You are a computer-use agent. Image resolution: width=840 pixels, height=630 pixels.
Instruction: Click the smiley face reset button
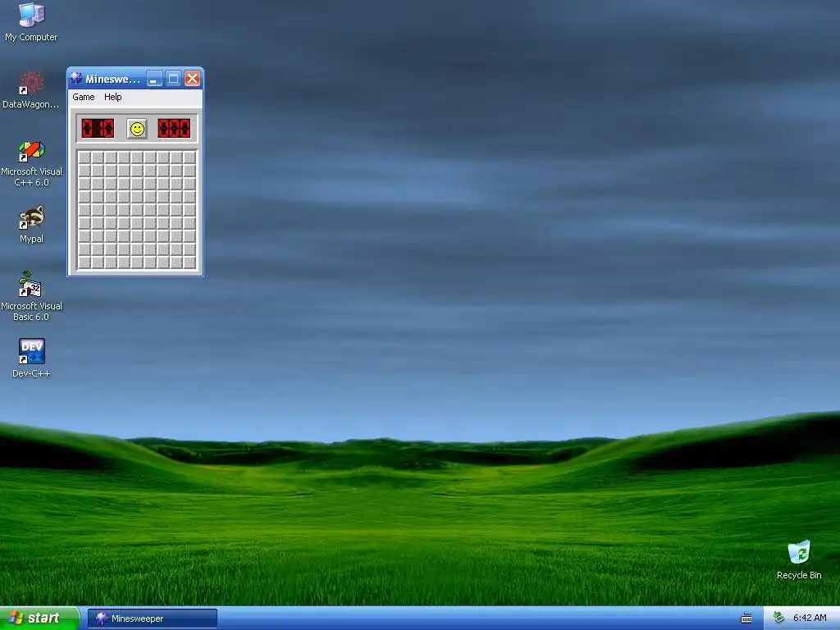[x=137, y=129]
